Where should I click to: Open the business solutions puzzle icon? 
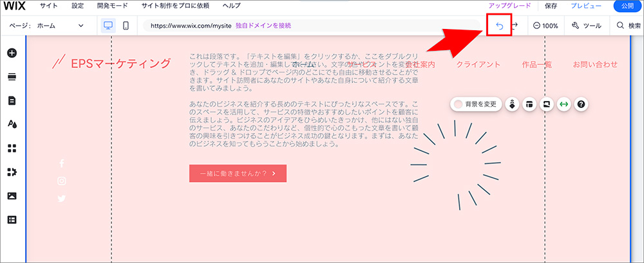12,172
